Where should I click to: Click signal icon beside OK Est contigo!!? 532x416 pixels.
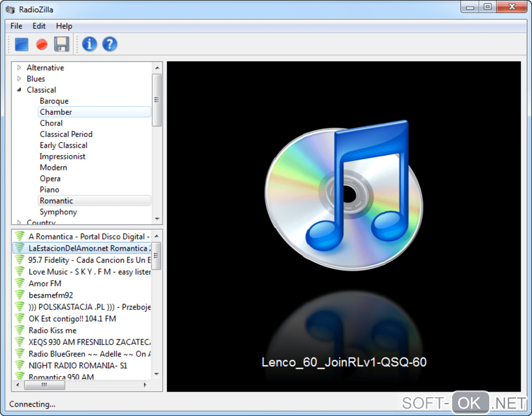[20, 319]
